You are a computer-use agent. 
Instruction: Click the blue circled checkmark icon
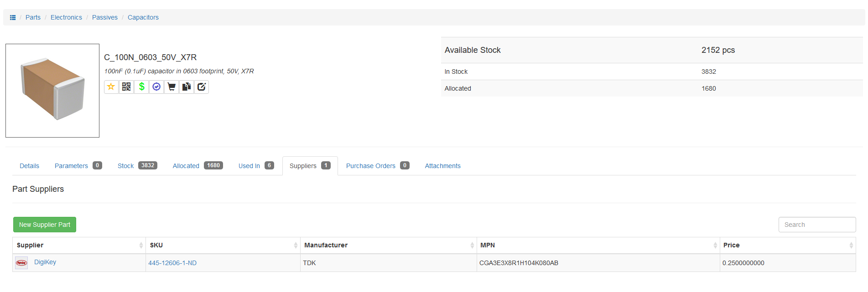pos(156,87)
